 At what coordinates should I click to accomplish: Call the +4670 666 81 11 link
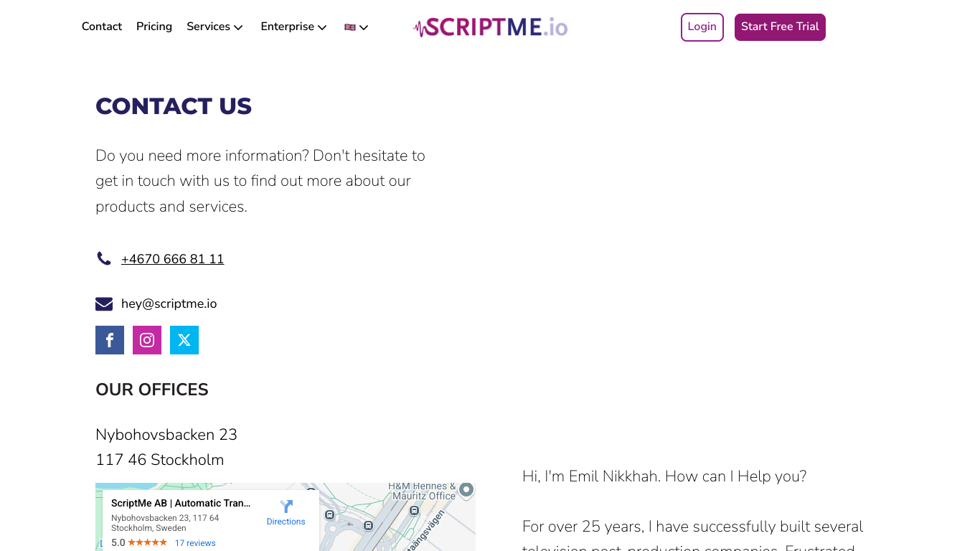[172, 259]
